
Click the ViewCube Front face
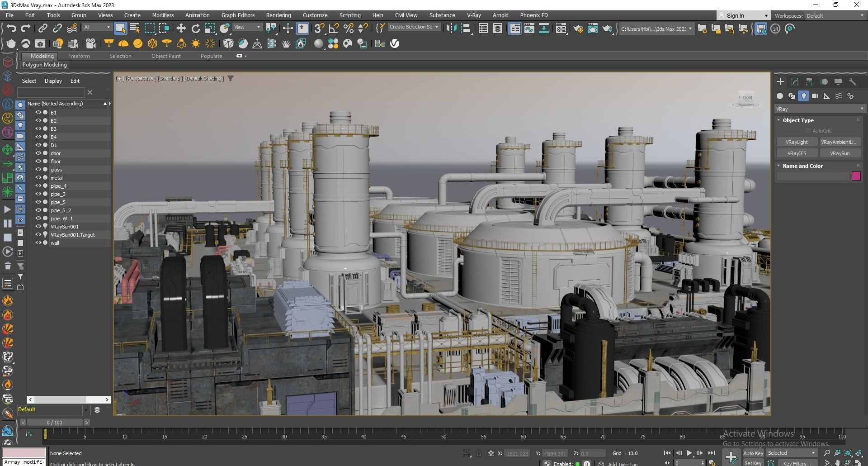[x=747, y=97]
